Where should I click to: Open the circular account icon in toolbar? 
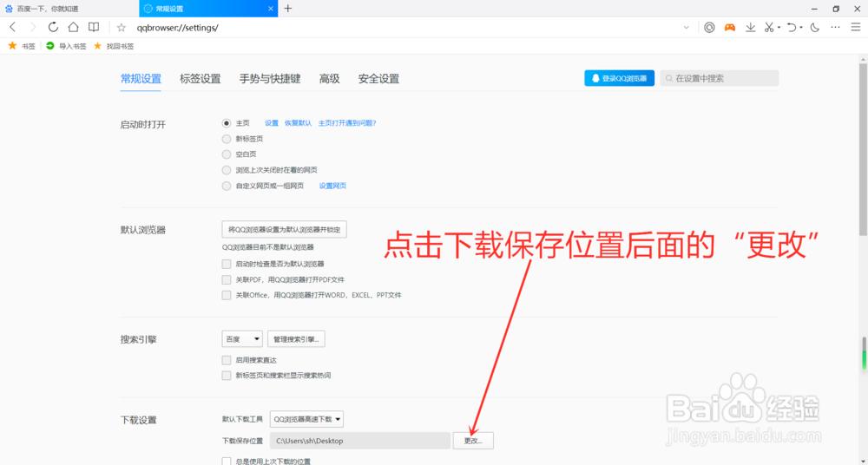point(709,27)
